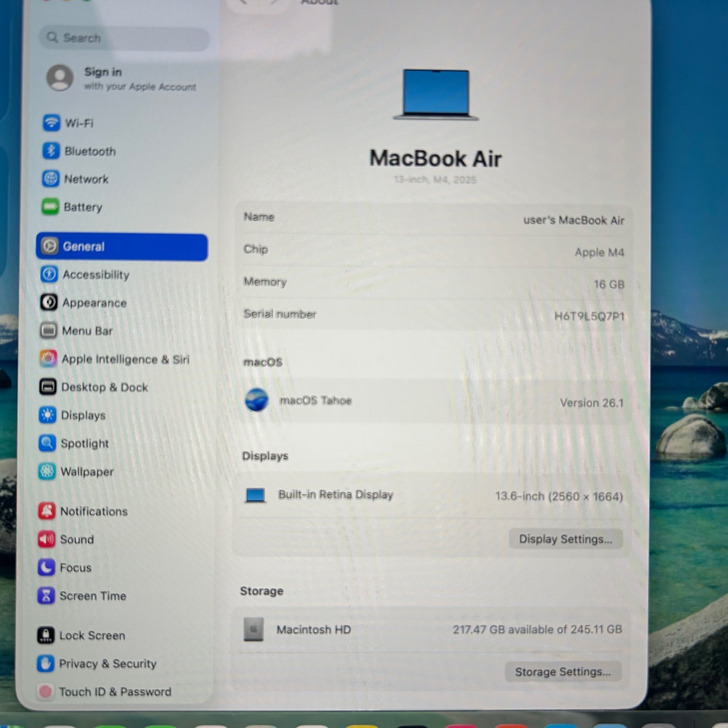Click the green Battery icon
Screen dimensions: 728x728
coord(50,207)
